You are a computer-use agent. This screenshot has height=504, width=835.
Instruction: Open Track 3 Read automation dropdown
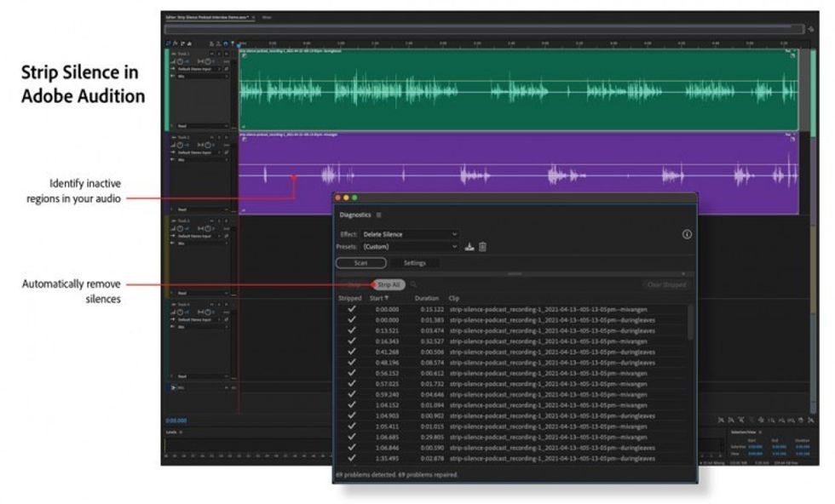(203, 293)
